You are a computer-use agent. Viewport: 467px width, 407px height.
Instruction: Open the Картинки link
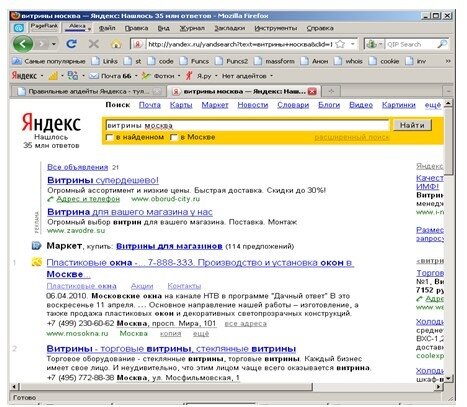[398, 105]
